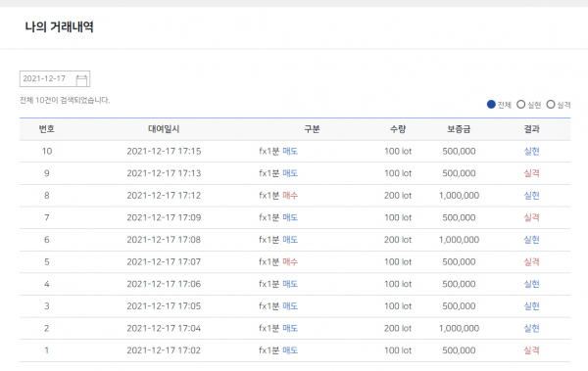The height and width of the screenshot is (371, 588).
Task: Click row number 7 in 번호 column
Action: pyautogui.click(x=47, y=217)
